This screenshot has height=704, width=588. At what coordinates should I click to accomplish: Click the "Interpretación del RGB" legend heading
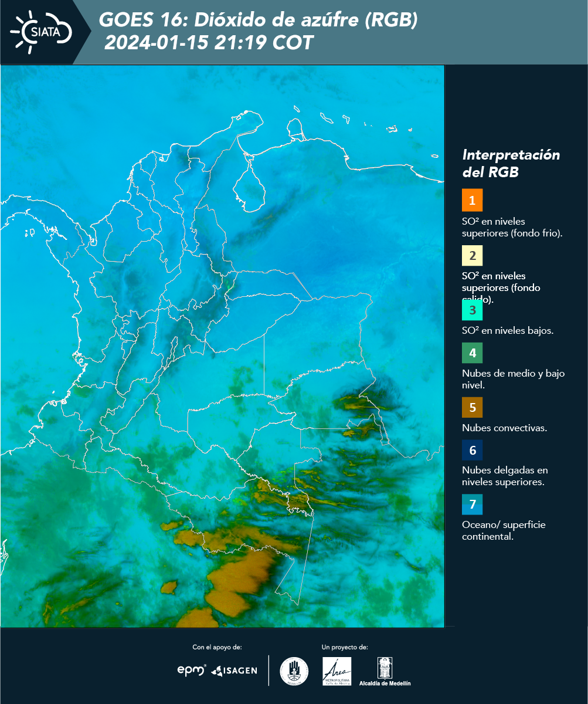(x=511, y=164)
